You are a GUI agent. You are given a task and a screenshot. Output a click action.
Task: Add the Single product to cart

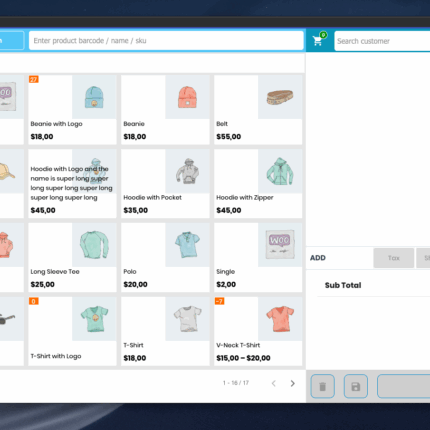coord(258,258)
